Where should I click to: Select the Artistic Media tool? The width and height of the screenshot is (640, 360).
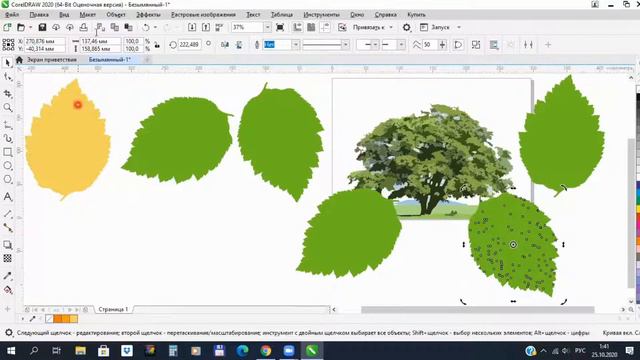7,139
